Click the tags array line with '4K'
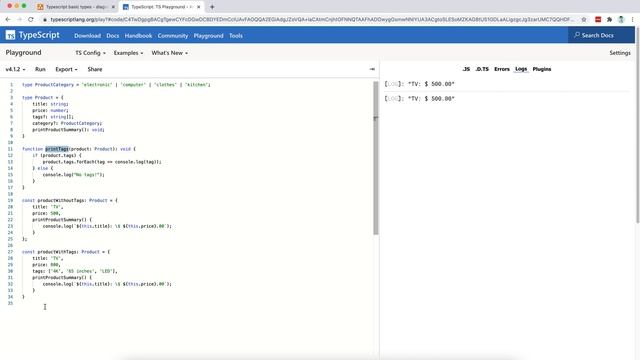640x360 pixels. [75, 271]
